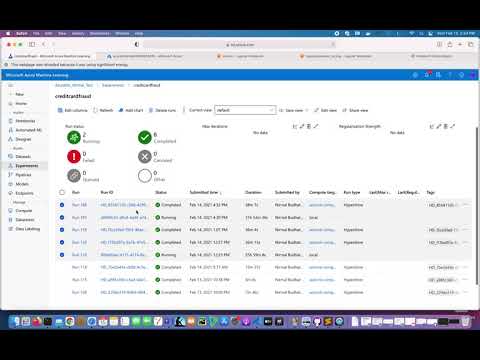The height and width of the screenshot is (360, 480).
Task: Click the Share view button
Action: (x=355, y=110)
